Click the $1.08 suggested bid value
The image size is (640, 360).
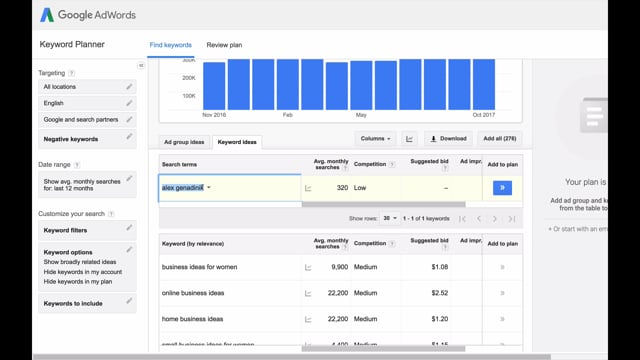tap(440, 267)
